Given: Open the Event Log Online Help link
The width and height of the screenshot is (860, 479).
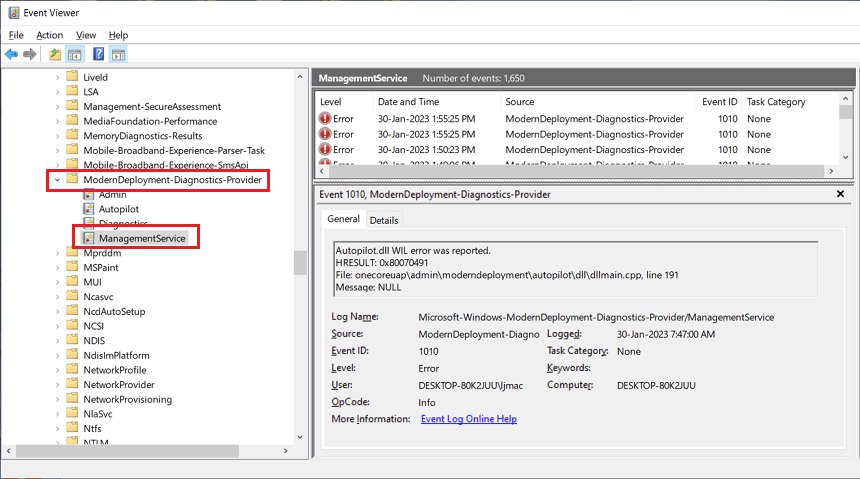Looking at the screenshot, I should [x=469, y=419].
